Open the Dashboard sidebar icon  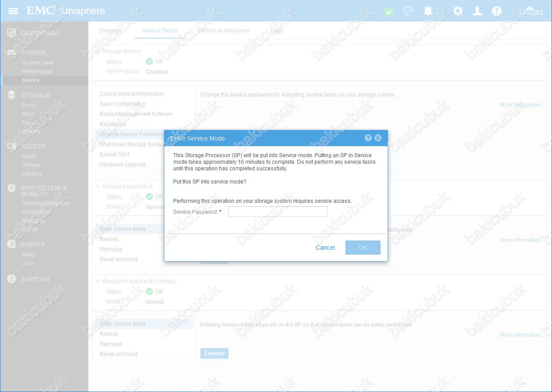pyautogui.click(x=12, y=33)
